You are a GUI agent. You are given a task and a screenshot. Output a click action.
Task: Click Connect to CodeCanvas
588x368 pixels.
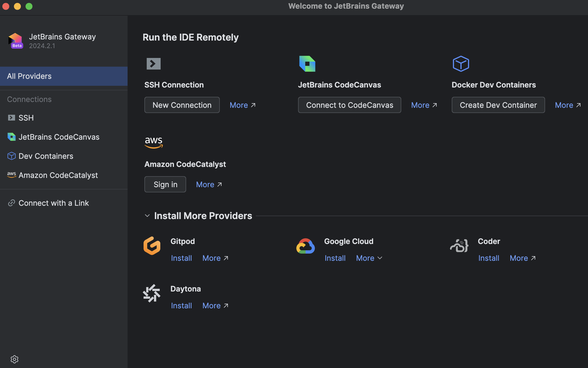(x=349, y=105)
